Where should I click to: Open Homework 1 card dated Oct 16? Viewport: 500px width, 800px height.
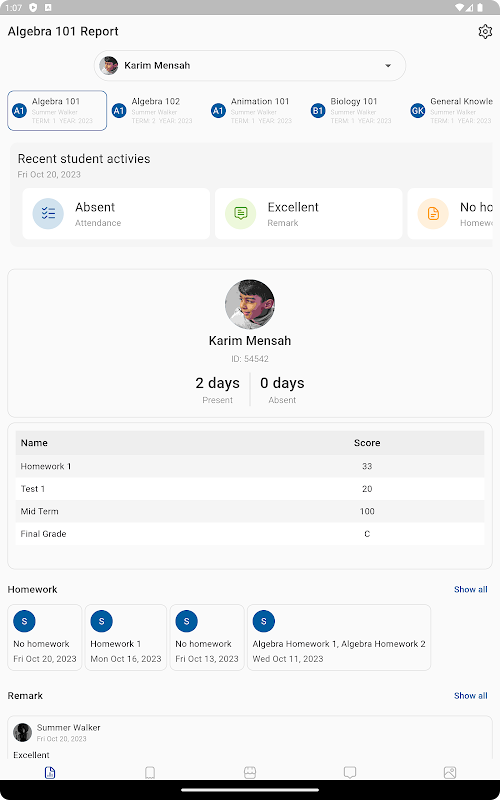pyautogui.click(x=126, y=637)
